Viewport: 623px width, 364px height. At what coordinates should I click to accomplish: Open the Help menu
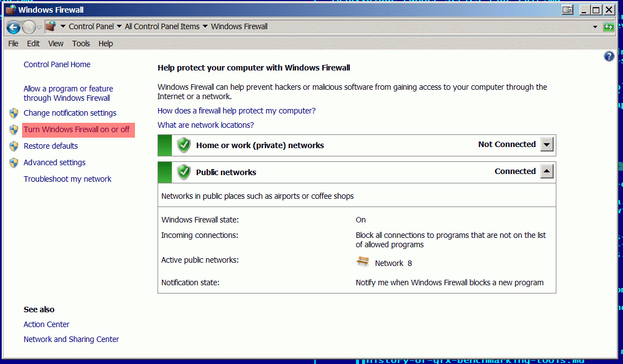106,44
